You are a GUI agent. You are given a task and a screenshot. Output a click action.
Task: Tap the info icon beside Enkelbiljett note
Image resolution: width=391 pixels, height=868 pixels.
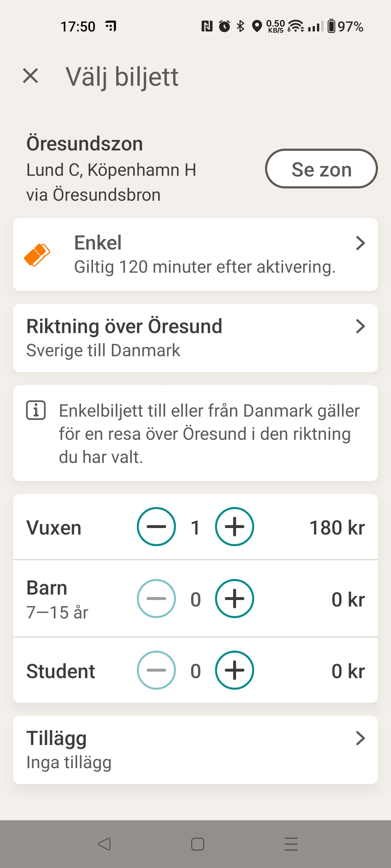click(36, 410)
